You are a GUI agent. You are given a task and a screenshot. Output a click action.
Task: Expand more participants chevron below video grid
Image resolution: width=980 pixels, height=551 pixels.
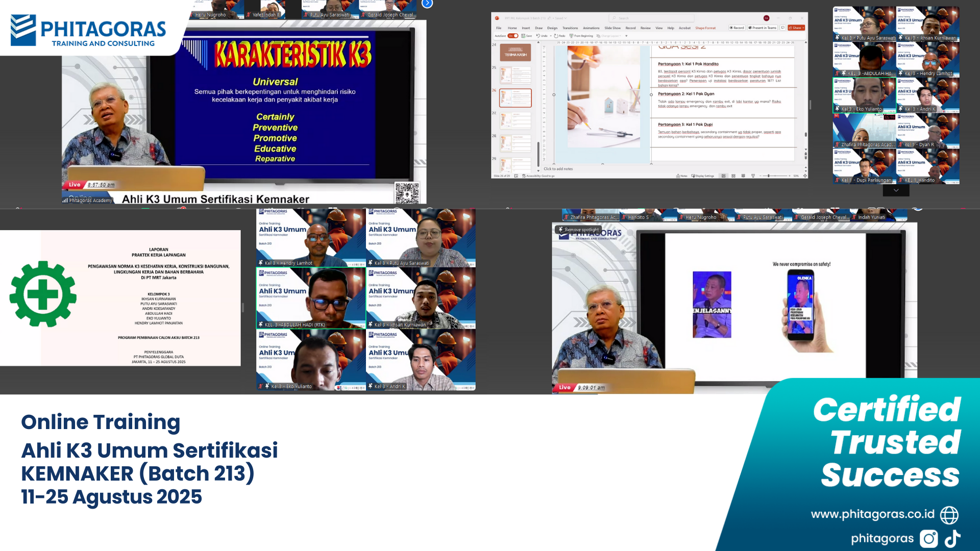click(896, 190)
